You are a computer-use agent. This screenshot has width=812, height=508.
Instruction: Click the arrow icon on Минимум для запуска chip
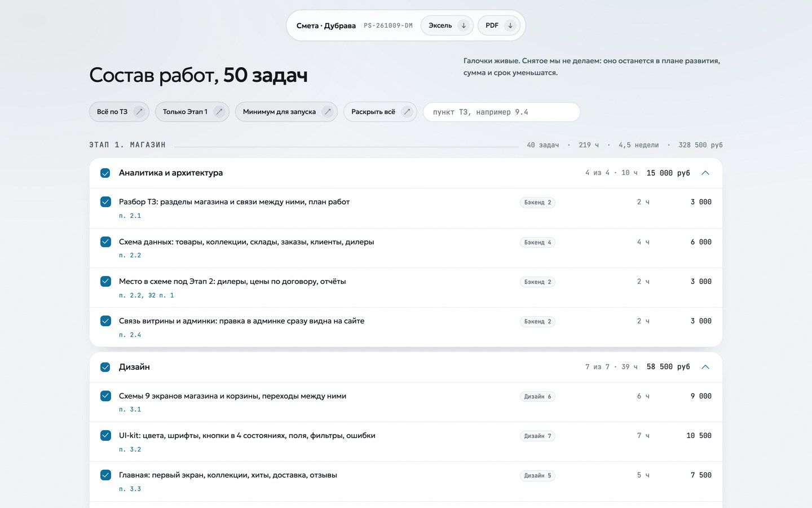coord(328,112)
